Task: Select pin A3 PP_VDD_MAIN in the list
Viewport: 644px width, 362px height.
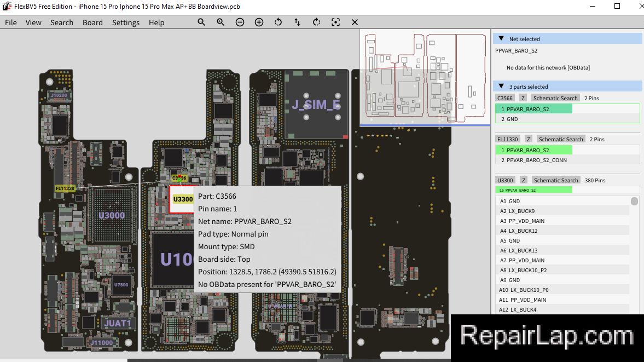Action: [562, 221]
